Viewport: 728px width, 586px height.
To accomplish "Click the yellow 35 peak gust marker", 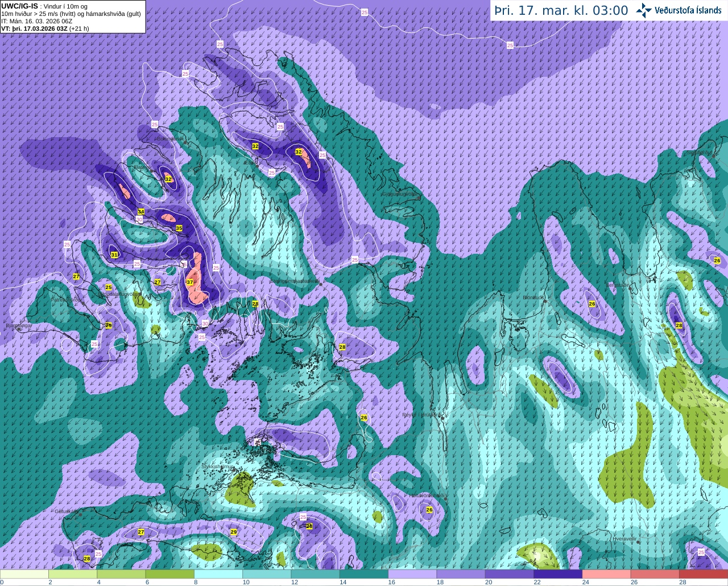I will [179, 228].
